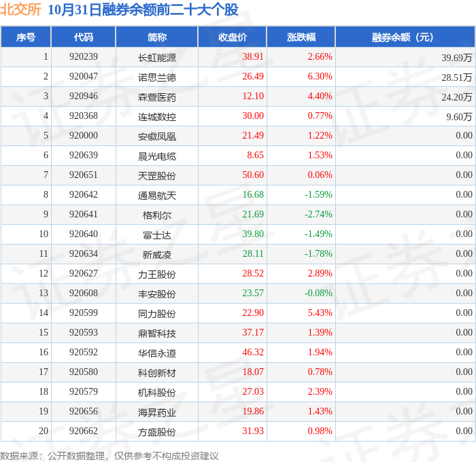Click closing price 28.52
Screen dimensions: 476x462
[253, 274]
